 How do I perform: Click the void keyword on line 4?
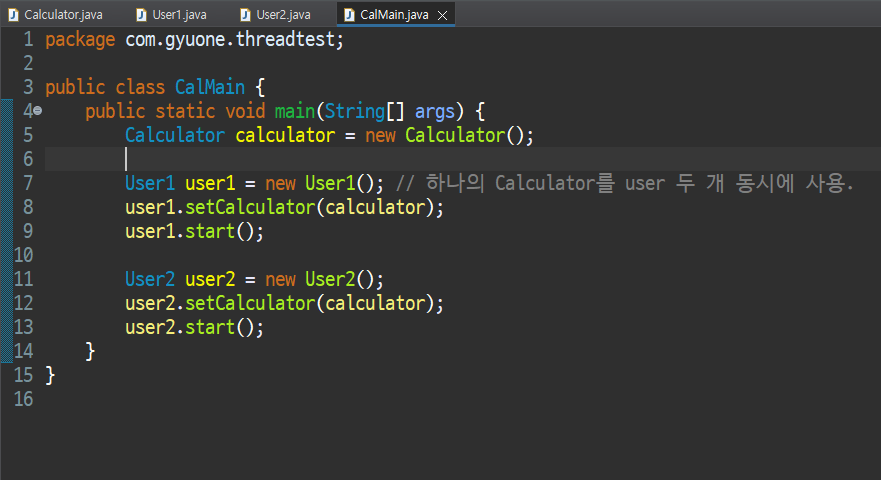point(245,111)
